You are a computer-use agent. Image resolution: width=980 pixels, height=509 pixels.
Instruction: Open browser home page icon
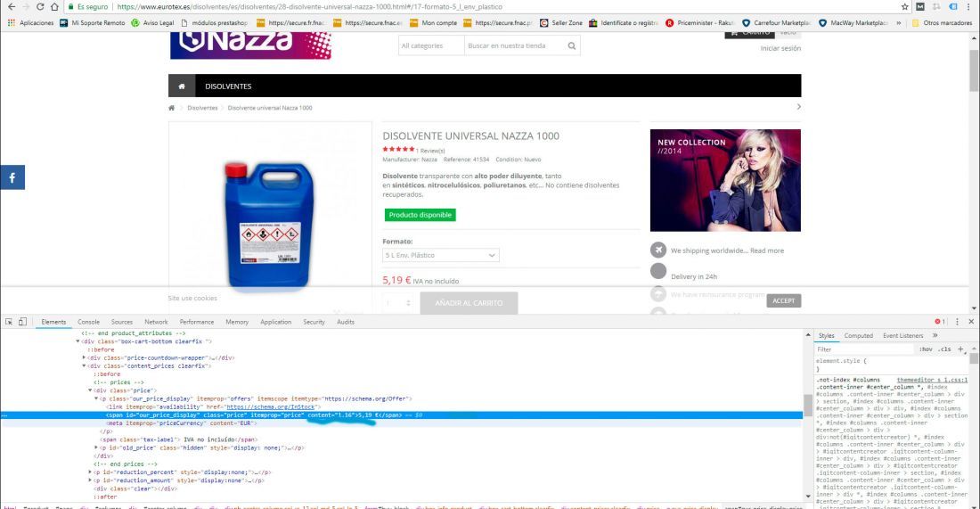[54, 7]
